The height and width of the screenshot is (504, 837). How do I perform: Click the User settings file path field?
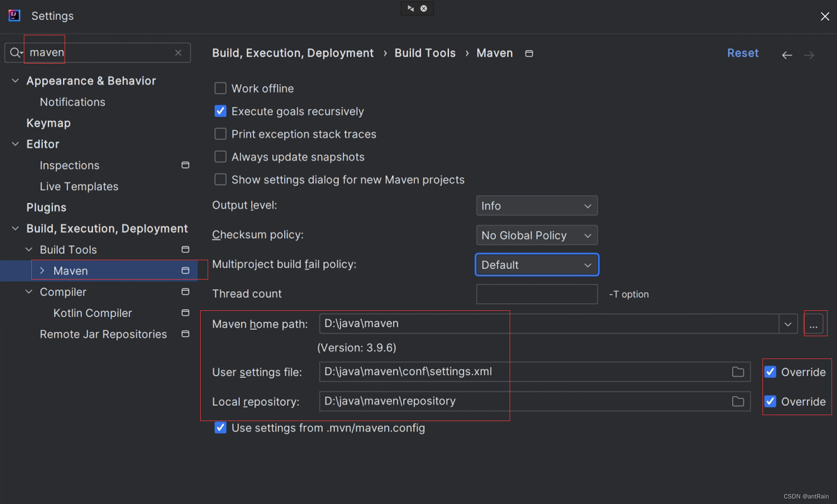[534, 372]
